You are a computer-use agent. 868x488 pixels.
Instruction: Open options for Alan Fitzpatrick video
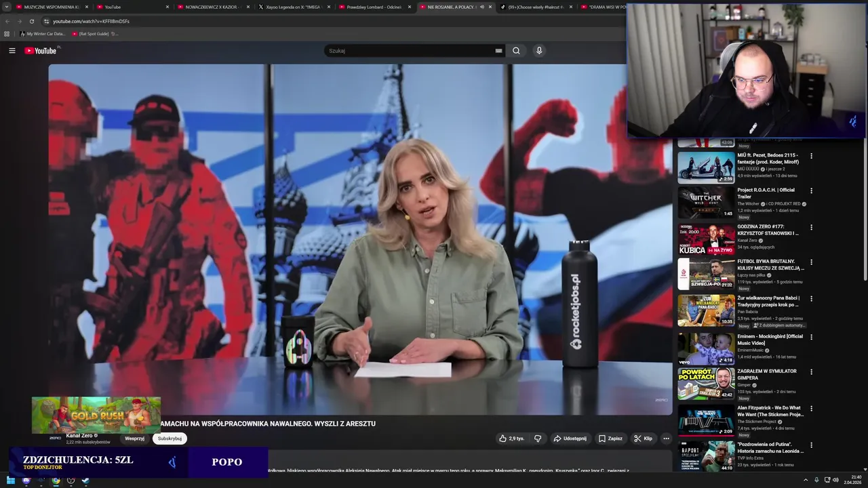811,409
